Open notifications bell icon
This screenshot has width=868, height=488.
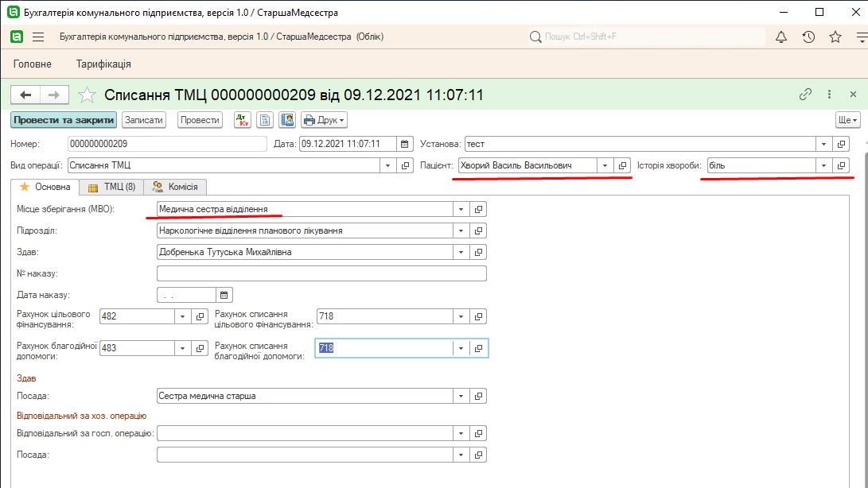pyautogui.click(x=780, y=37)
